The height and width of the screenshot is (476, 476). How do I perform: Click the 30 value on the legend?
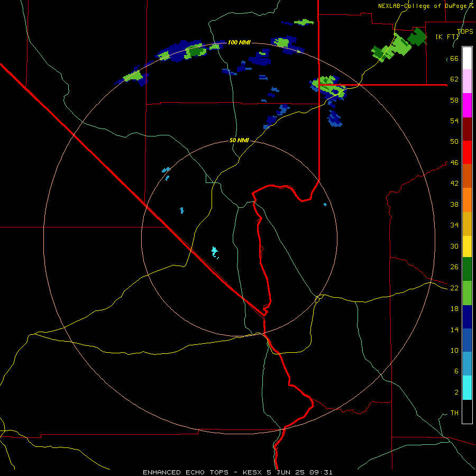[454, 246]
